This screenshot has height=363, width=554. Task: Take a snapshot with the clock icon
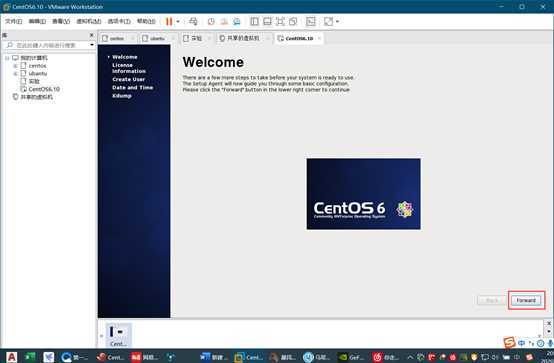pos(211,22)
